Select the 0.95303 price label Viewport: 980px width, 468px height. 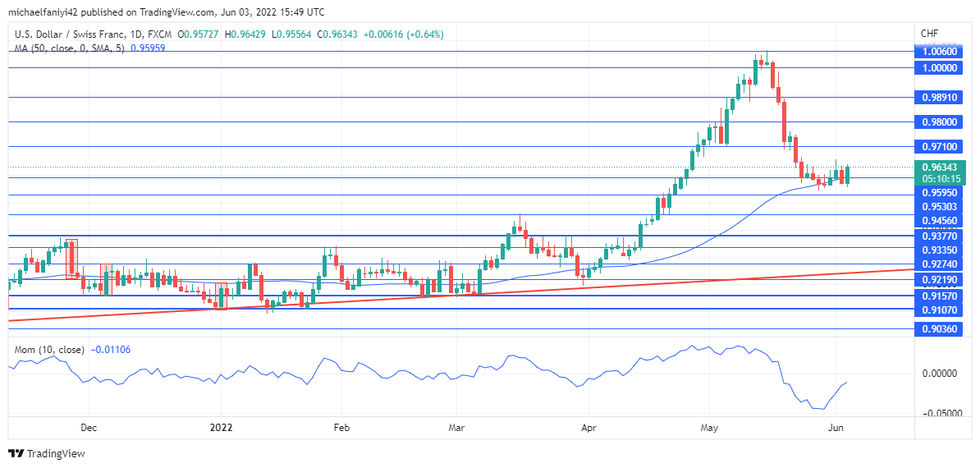[941, 206]
